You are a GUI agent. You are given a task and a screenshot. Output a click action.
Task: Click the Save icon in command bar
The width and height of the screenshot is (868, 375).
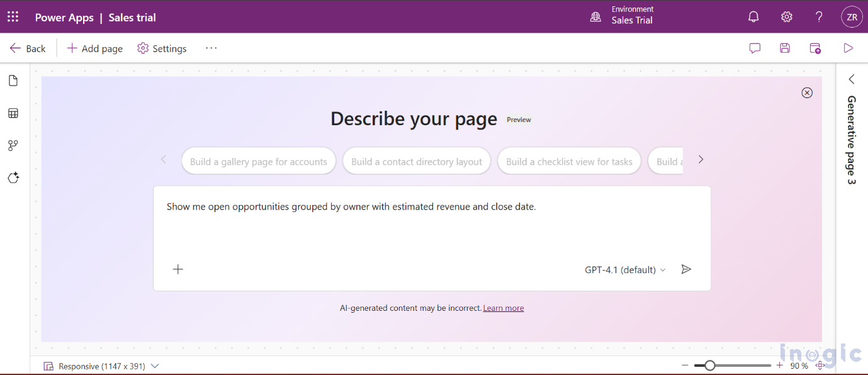click(x=785, y=48)
